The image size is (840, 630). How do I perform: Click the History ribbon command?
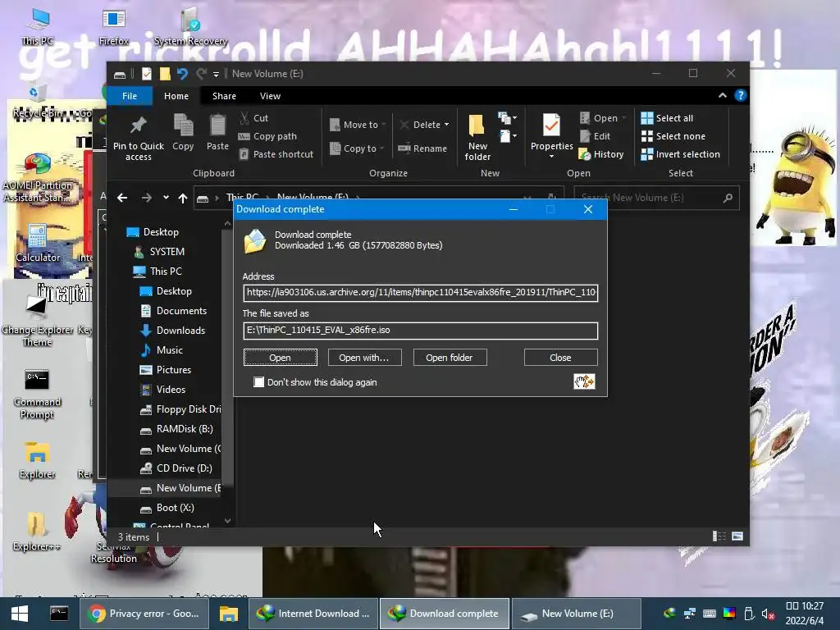coord(601,154)
